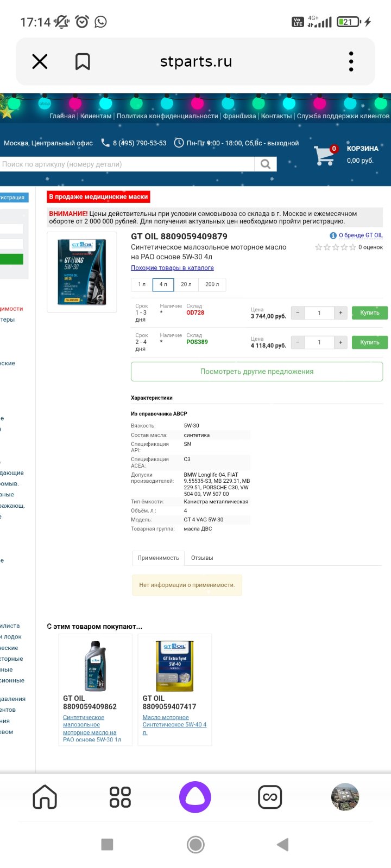This screenshot has width=391, height=868.
Task: Click the search magnifier icon
Action: click(x=266, y=164)
